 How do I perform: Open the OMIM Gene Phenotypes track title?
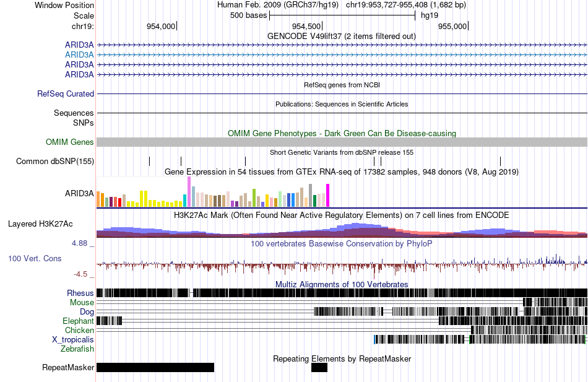(342, 134)
